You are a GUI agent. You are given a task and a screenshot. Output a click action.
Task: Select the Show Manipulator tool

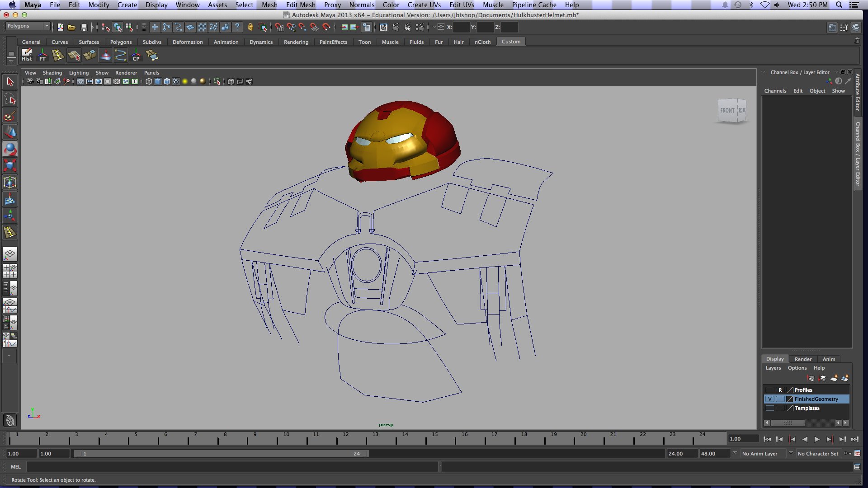point(10,216)
